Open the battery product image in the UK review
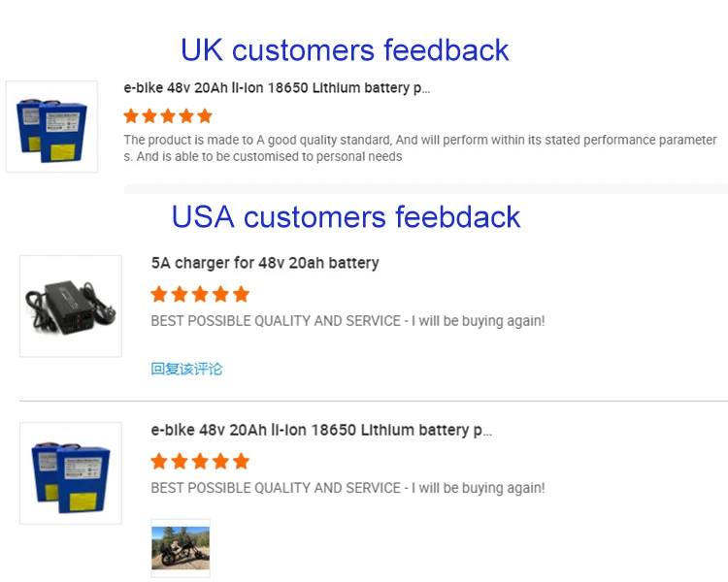Image resolution: width=728 pixels, height=582 pixels. [51, 127]
